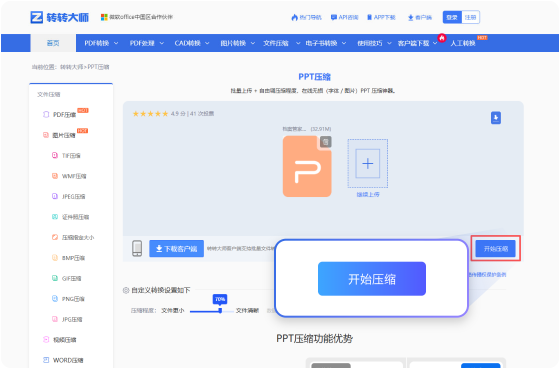This screenshot has height=369, width=560.
Task: Expand the PDF转换 dropdown menu
Action: coord(101,43)
